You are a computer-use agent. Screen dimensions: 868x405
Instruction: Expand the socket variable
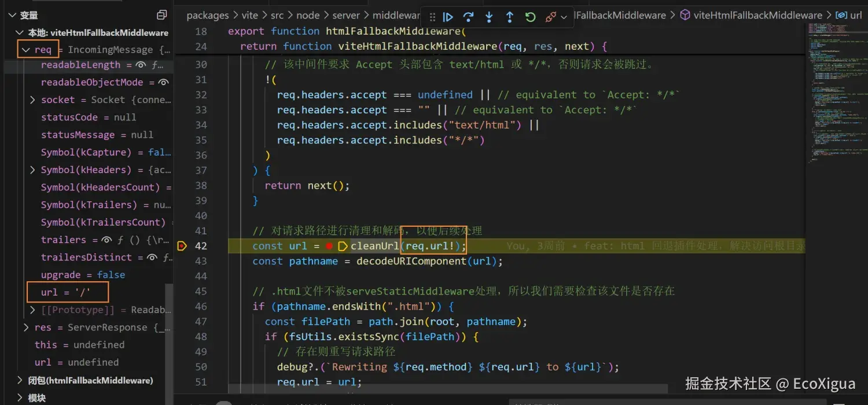33,100
